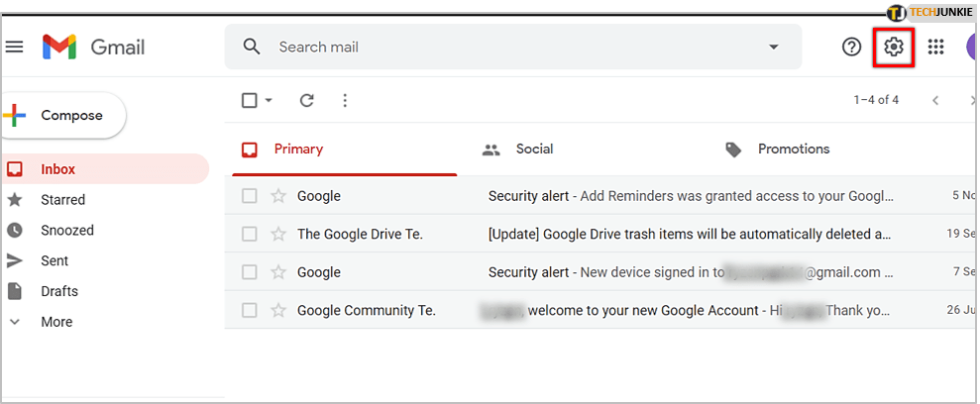Open the three-dot More options menu
This screenshot has height=404, width=980.
click(x=345, y=100)
